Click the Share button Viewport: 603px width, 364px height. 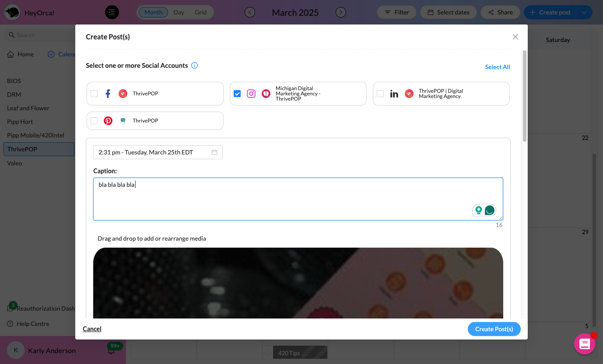coord(500,12)
